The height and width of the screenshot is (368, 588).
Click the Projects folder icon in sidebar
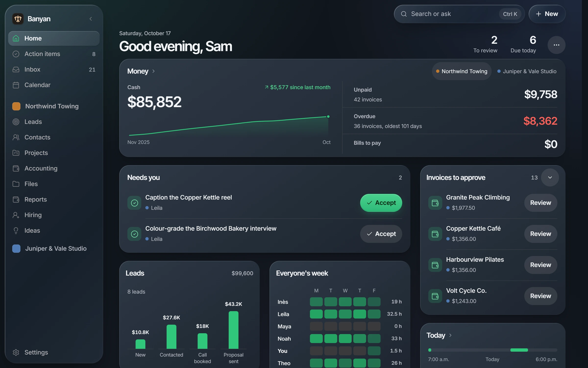pyautogui.click(x=16, y=153)
